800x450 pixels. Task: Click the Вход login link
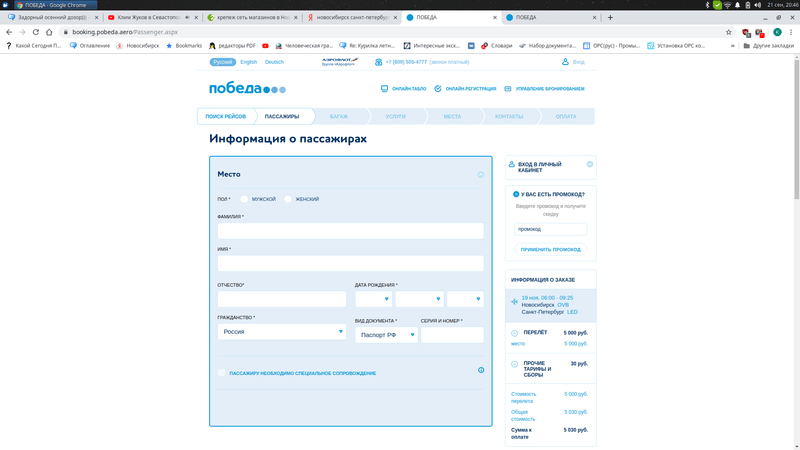point(579,62)
